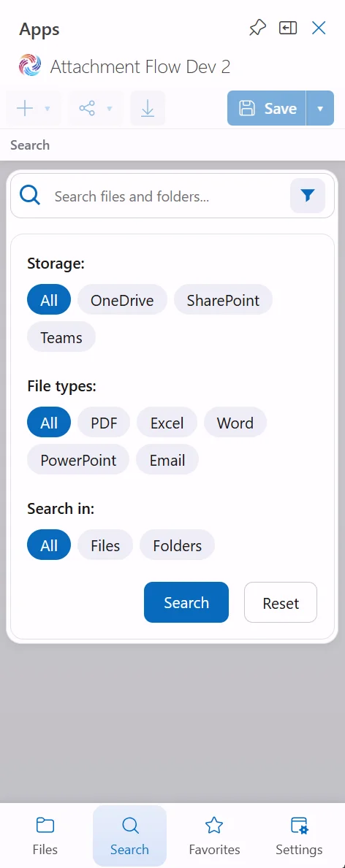
Task: Click the Search in: label
Action: click(61, 509)
